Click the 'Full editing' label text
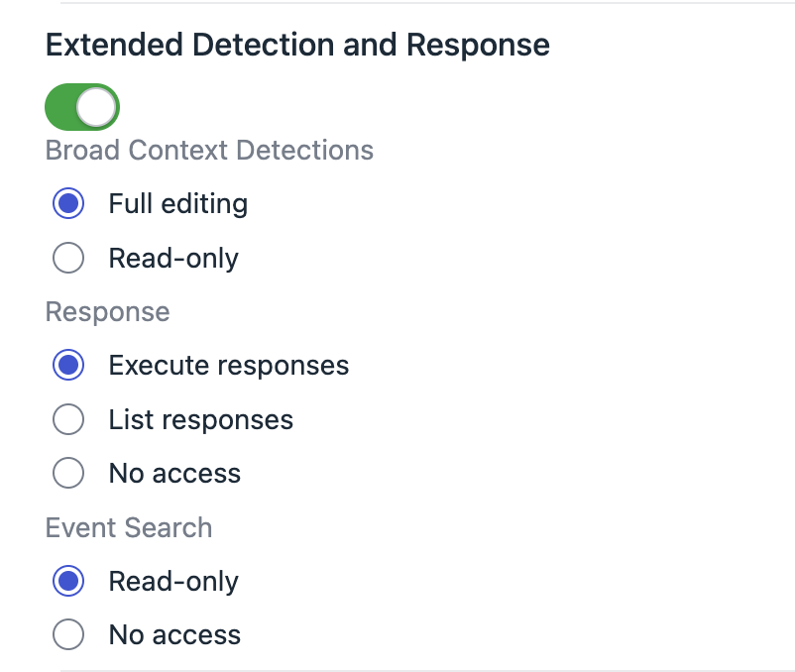 (x=178, y=204)
